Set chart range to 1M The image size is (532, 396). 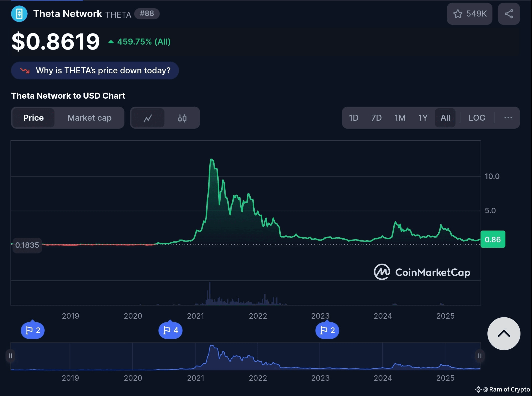click(400, 118)
